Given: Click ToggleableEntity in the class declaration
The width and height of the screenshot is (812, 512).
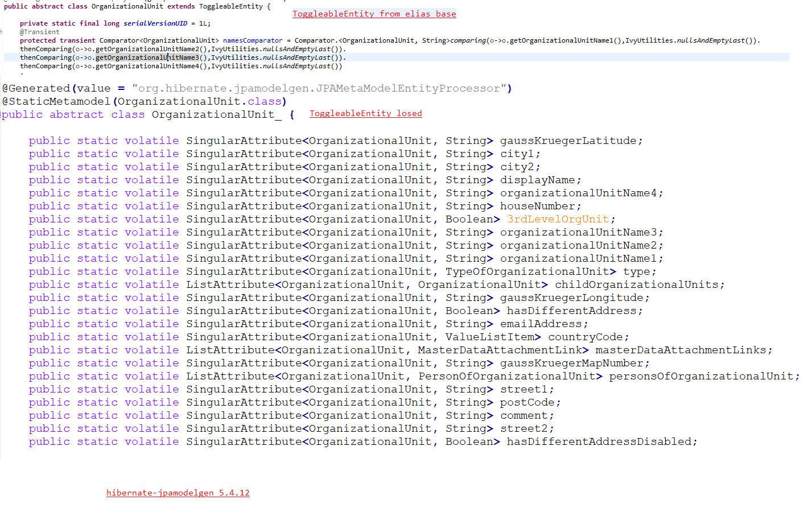Looking at the screenshot, I should [231, 6].
